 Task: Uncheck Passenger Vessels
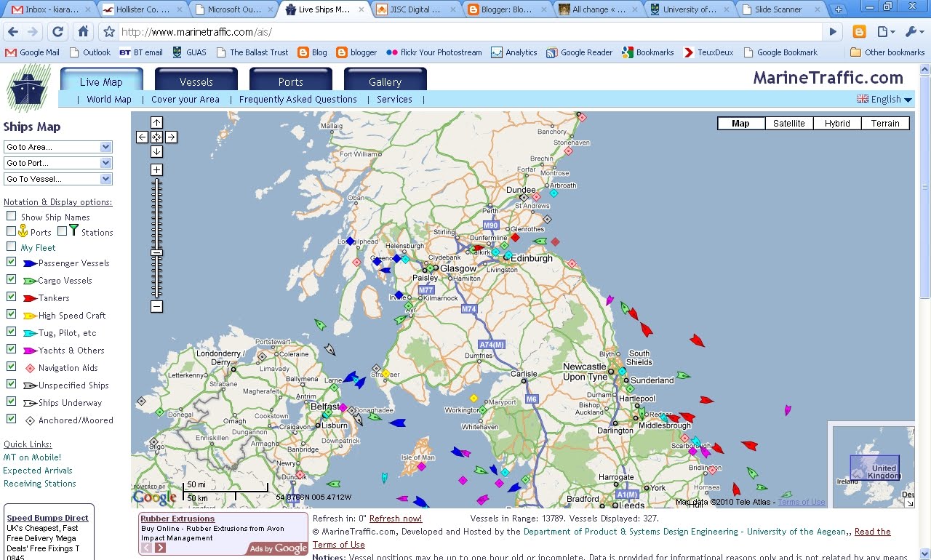click(x=11, y=262)
